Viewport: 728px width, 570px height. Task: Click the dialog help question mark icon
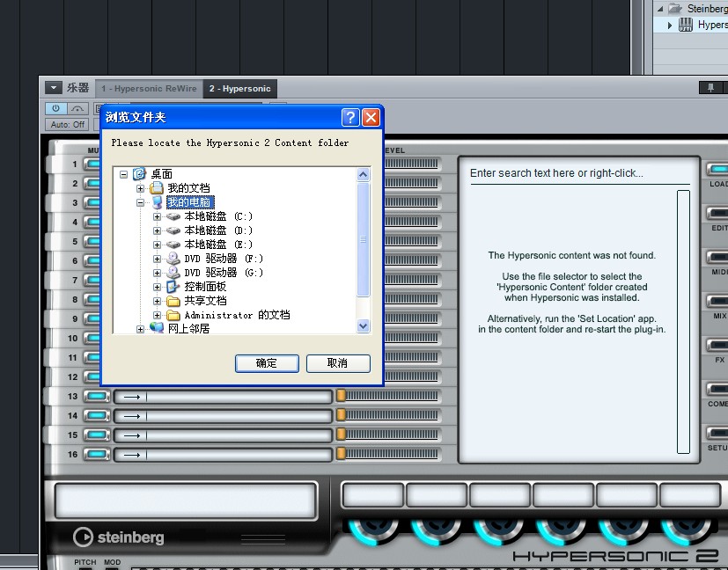(x=350, y=117)
